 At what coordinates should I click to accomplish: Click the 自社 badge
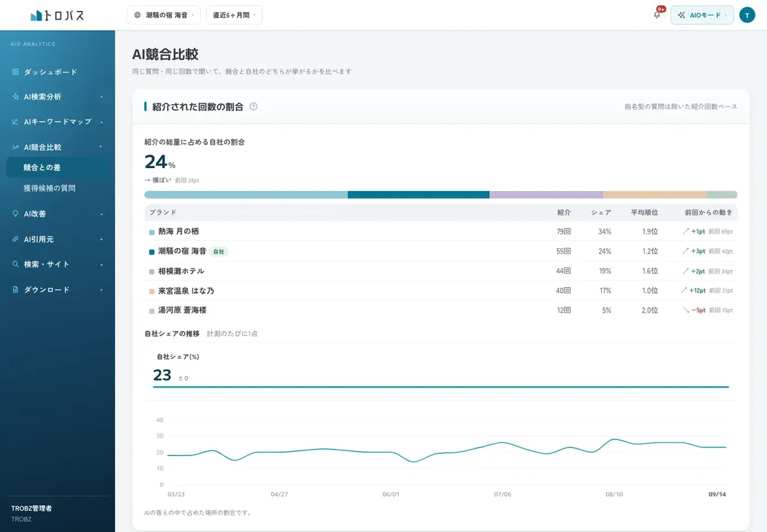pos(219,252)
